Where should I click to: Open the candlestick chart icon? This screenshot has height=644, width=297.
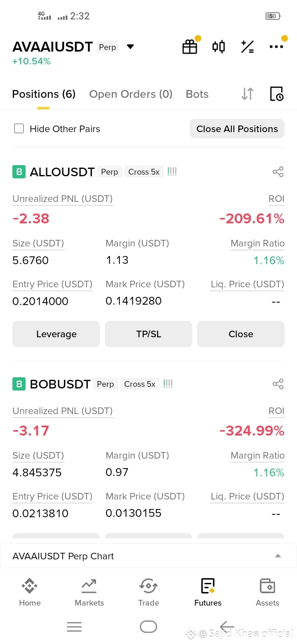point(219,47)
